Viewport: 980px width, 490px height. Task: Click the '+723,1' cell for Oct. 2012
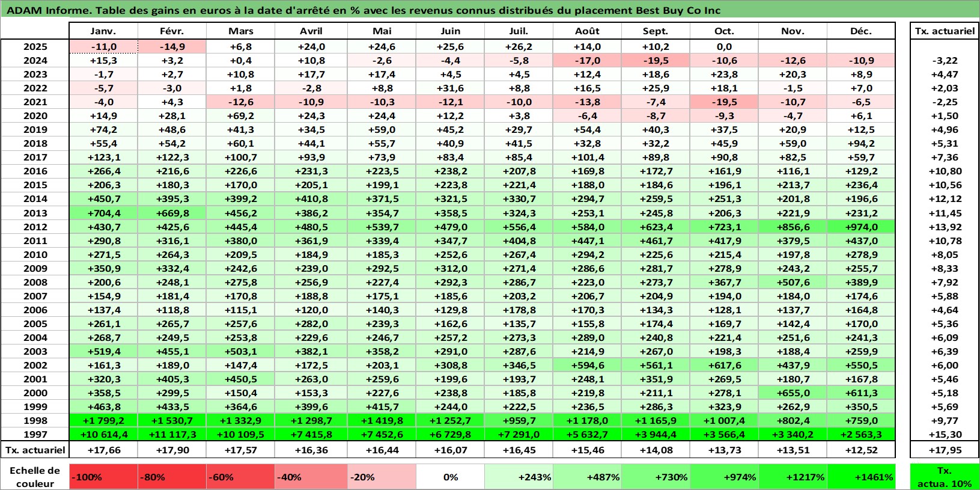(x=724, y=227)
